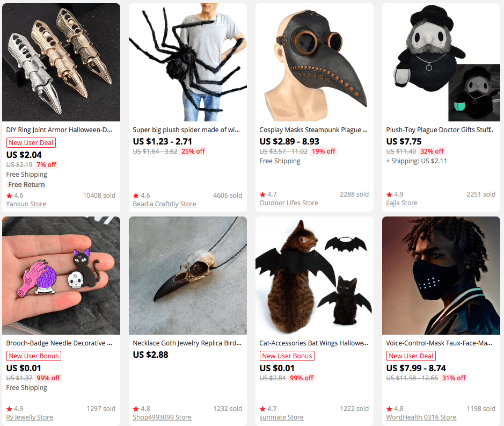Open the Brooch-Badge pins product photo
Screen dimensions: 504x426
[61, 276]
